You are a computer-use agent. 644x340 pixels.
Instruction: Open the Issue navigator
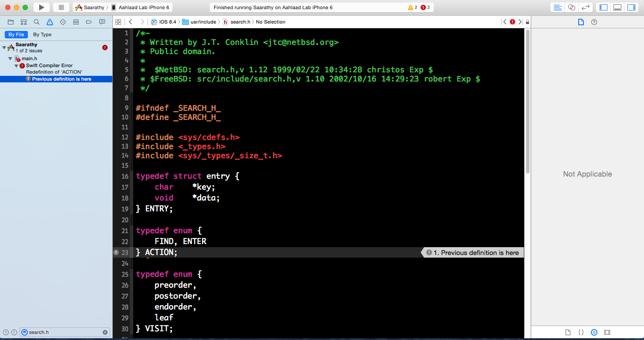[x=50, y=22]
